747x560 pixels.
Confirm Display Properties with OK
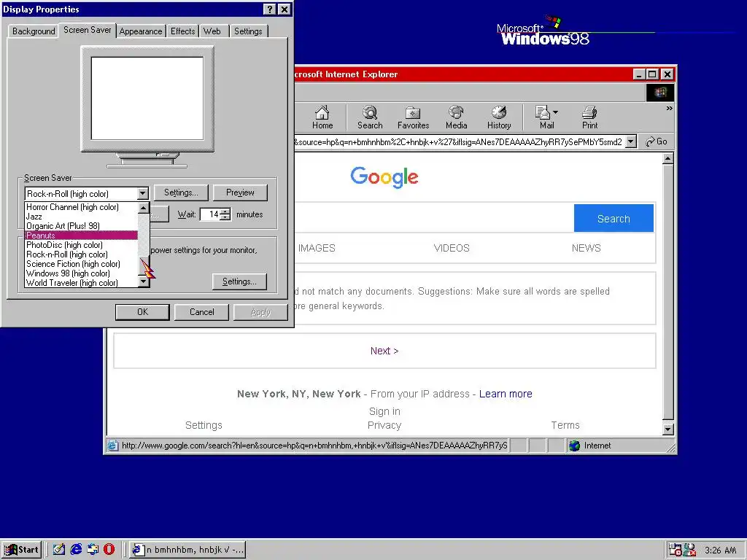pos(142,312)
